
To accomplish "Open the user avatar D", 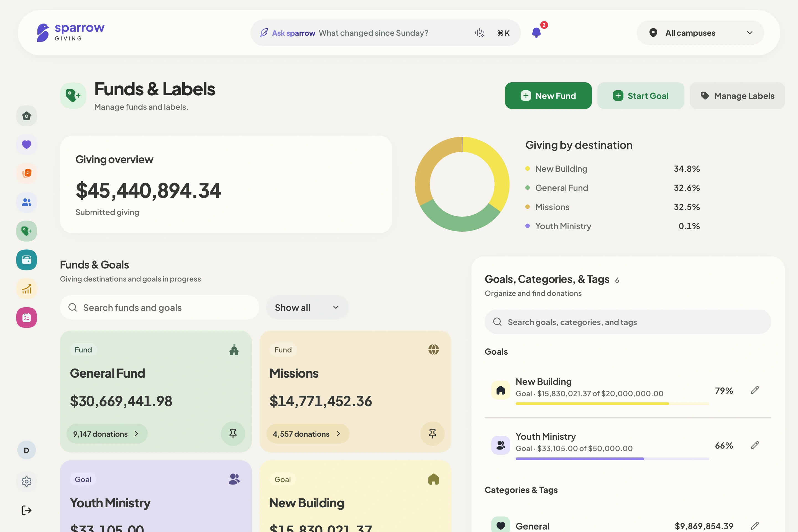I will tap(27, 450).
